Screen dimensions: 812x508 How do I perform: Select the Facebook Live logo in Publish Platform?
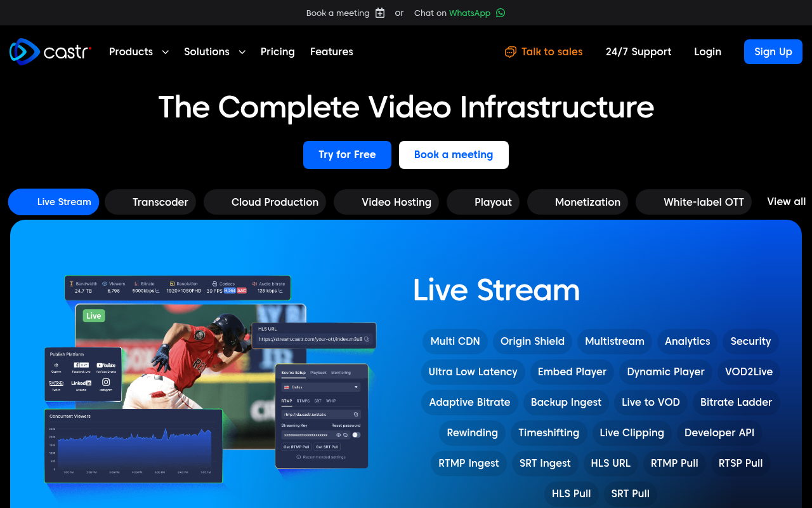click(81, 365)
